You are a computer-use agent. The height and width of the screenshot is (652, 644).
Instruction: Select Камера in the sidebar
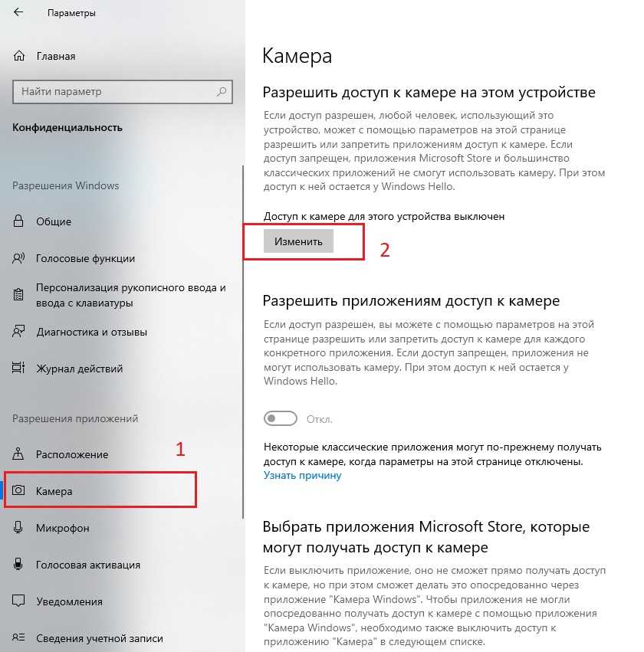pyautogui.click(x=100, y=490)
